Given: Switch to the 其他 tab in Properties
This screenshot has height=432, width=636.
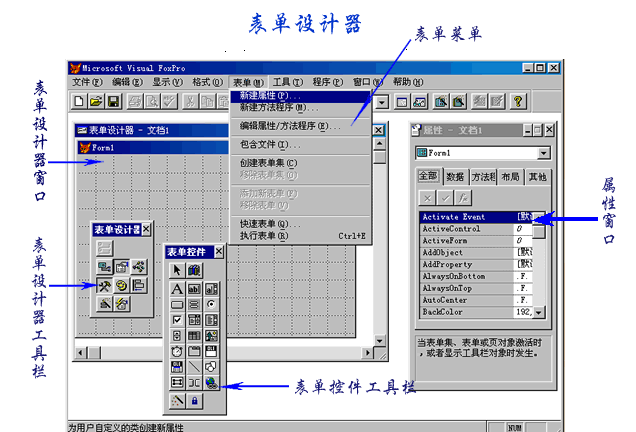Looking at the screenshot, I should coord(537,177).
